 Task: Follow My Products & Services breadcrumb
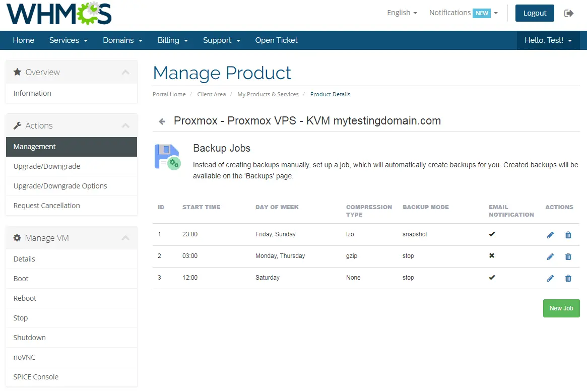(x=268, y=94)
